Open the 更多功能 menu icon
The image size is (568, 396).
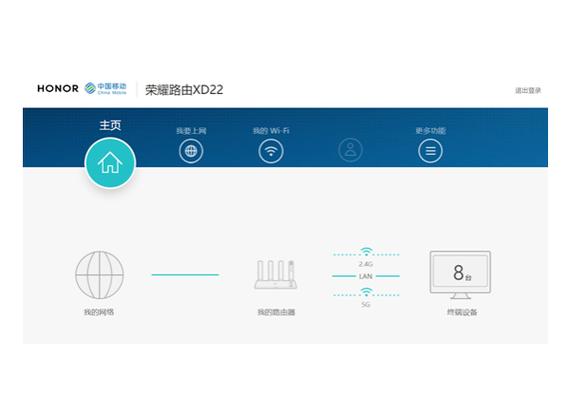[430, 151]
